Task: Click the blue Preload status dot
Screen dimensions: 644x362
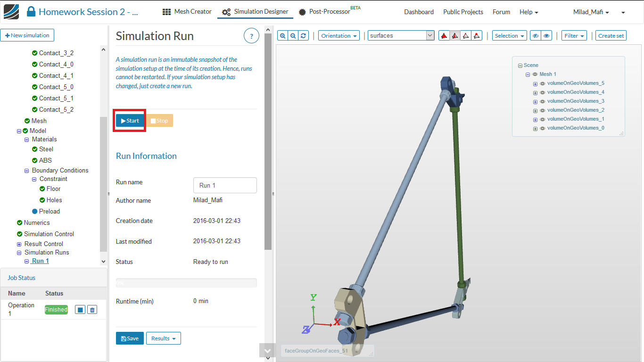Action: [34, 211]
